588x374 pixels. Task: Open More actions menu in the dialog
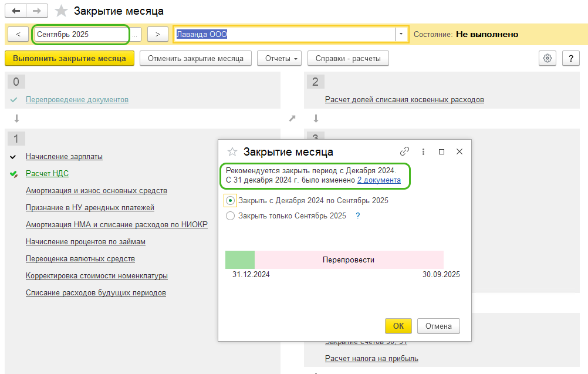423,151
